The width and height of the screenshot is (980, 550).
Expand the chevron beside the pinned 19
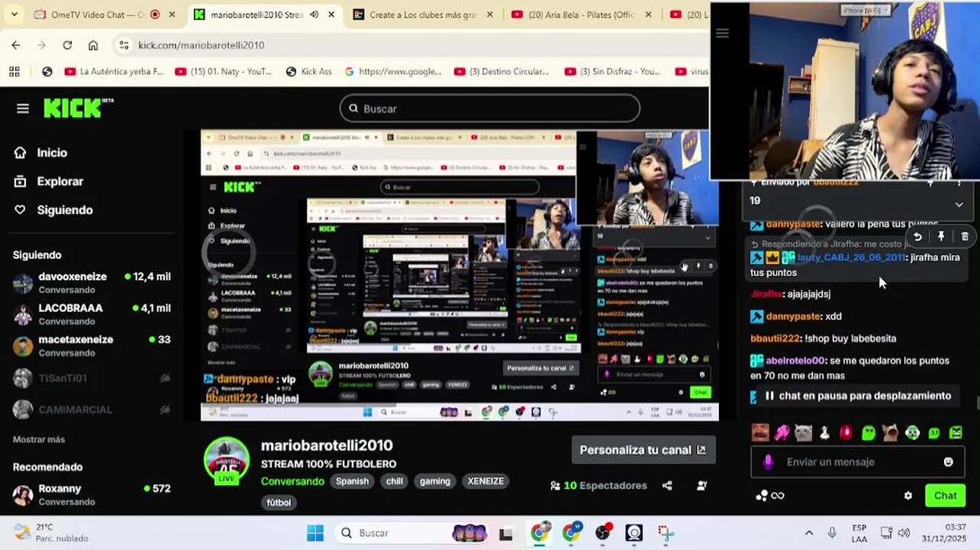959,204
